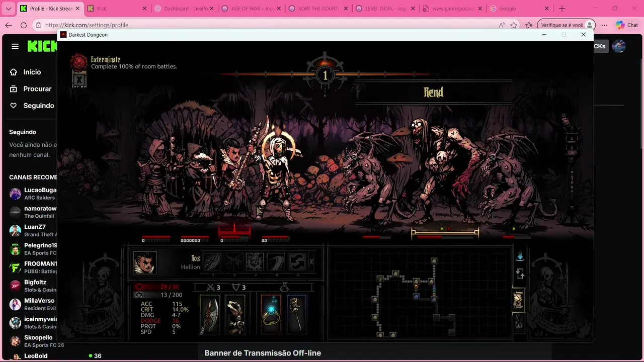Open the map scroll tab
Image resolution: width=644 pixels, height=362 pixels.
coord(518,300)
